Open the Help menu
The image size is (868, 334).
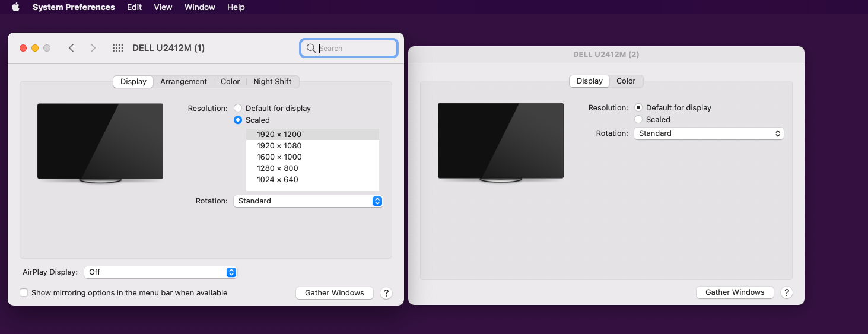[x=236, y=7]
